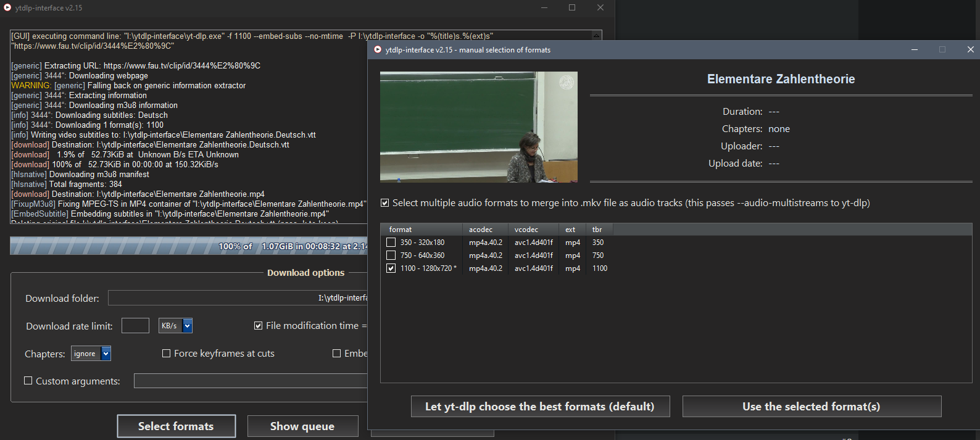Maximize the main ytdlp-interface window

click(x=572, y=7)
